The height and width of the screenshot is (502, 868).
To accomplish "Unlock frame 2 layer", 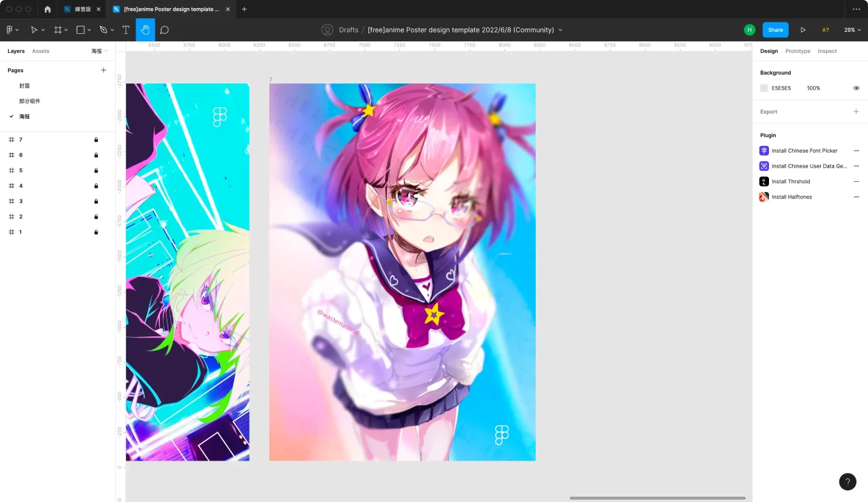I will (96, 216).
